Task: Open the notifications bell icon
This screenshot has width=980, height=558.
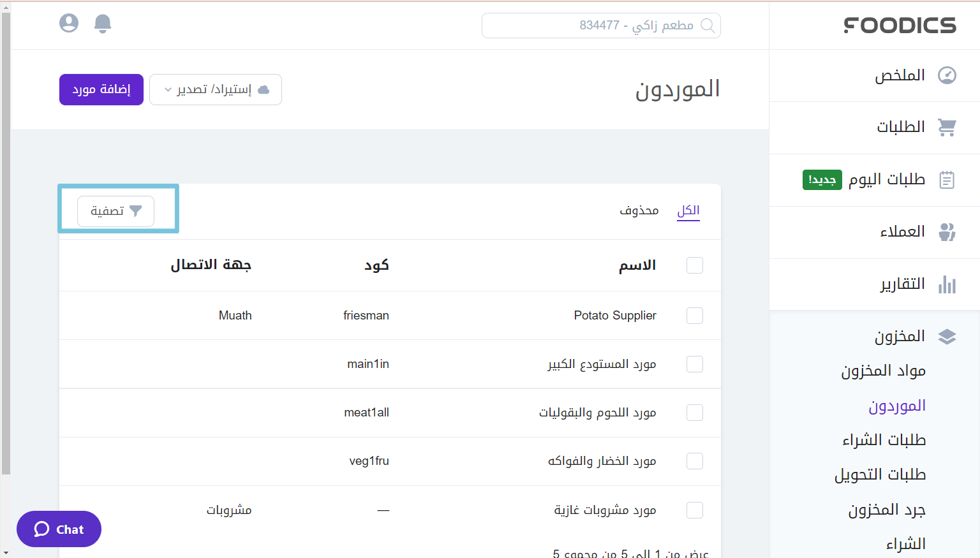Action: pos(102,23)
